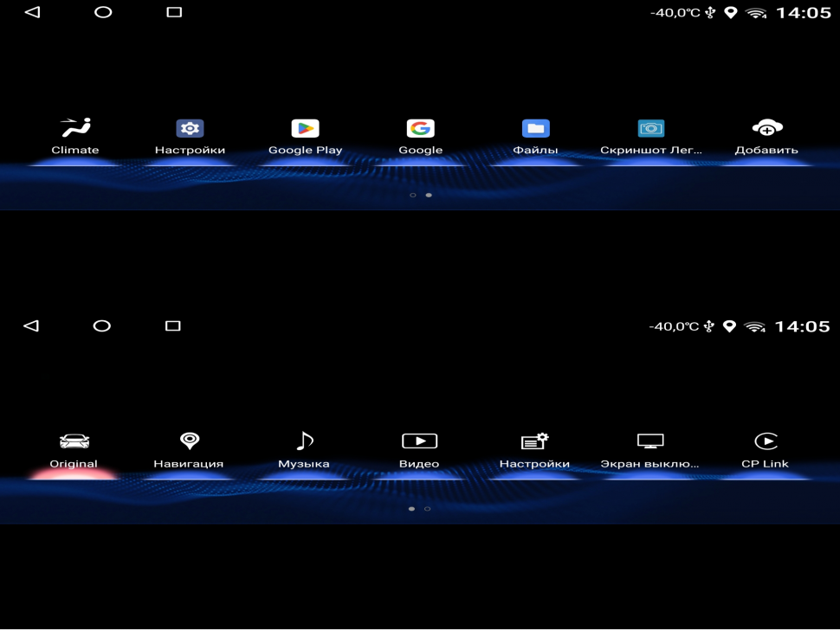Tap recents square in upper nav bar
This screenshot has height=631, width=840.
(x=174, y=12)
